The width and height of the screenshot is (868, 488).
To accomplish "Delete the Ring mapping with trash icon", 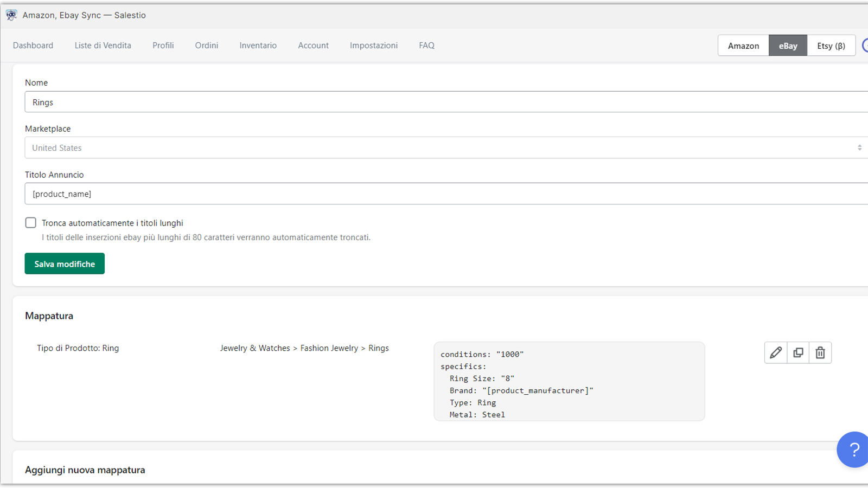I will pyautogui.click(x=820, y=352).
